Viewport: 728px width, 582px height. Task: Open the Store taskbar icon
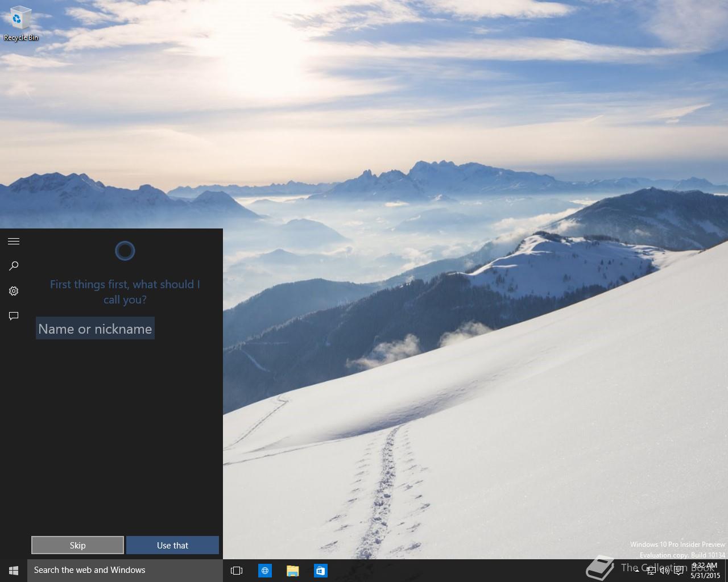tap(320, 571)
